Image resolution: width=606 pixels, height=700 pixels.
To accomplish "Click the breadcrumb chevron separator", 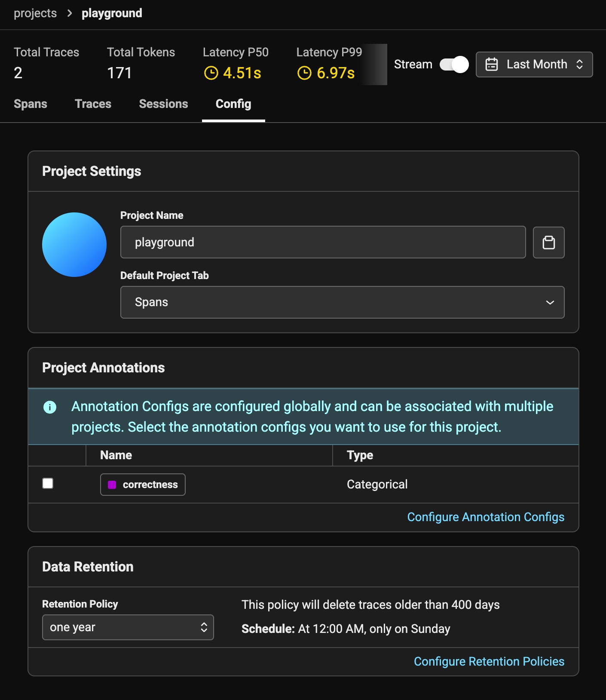I will [x=70, y=13].
